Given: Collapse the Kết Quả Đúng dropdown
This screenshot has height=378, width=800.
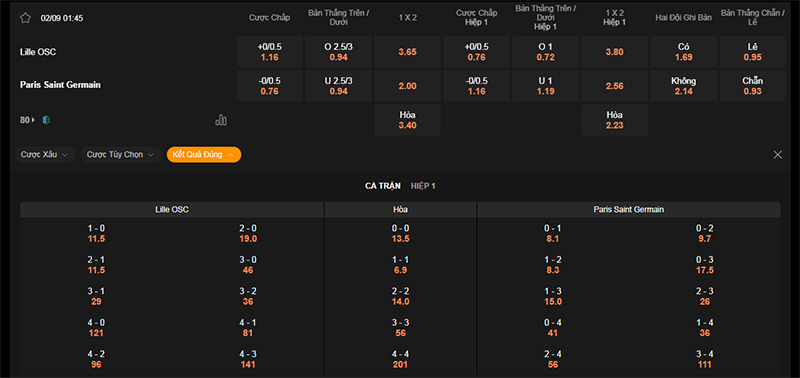Looking at the screenshot, I should pos(204,155).
